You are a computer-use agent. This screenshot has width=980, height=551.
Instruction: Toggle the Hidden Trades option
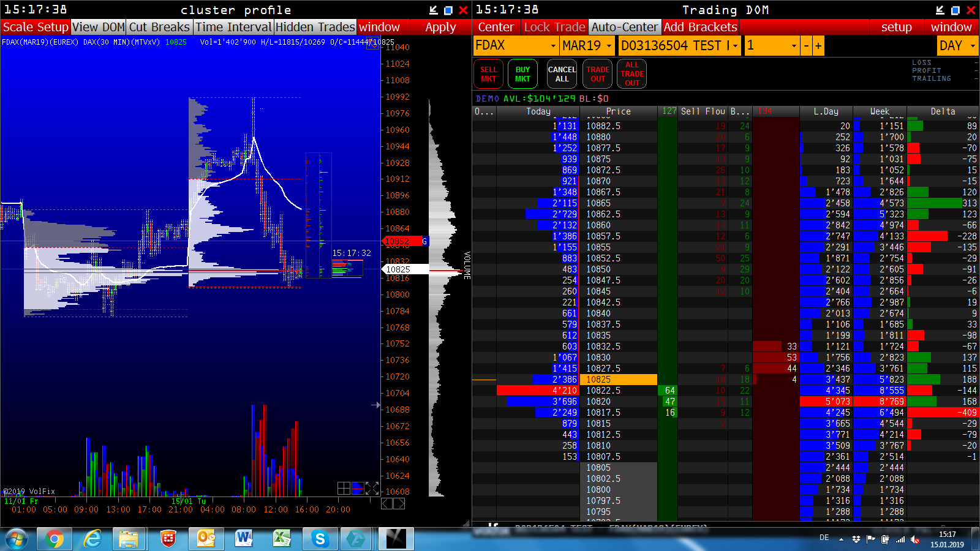[x=315, y=27]
